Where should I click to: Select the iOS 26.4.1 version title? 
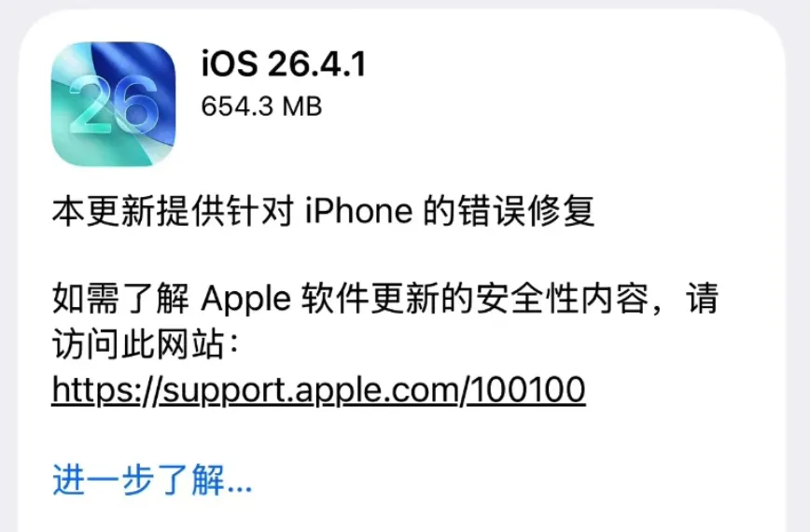click(284, 64)
